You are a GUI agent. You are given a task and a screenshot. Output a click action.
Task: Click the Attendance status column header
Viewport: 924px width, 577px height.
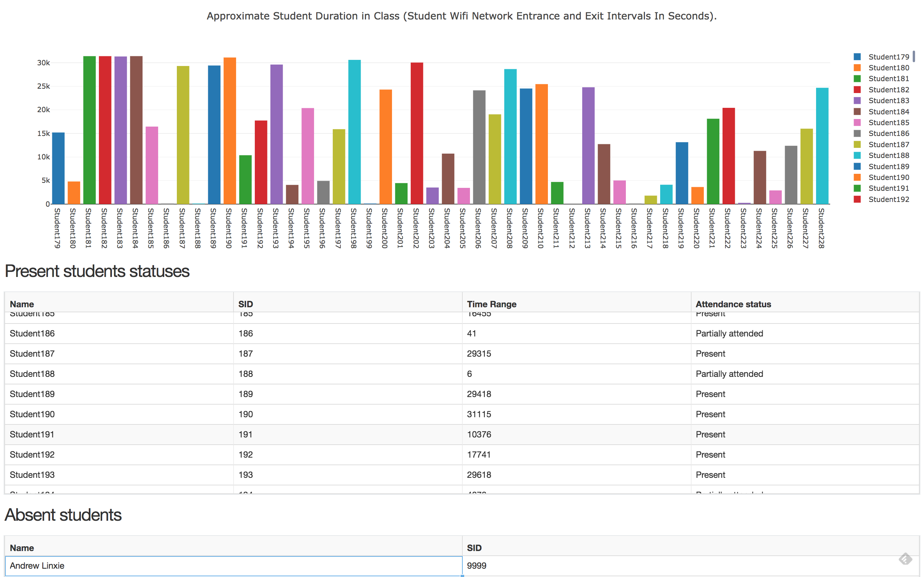(x=733, y=304)
